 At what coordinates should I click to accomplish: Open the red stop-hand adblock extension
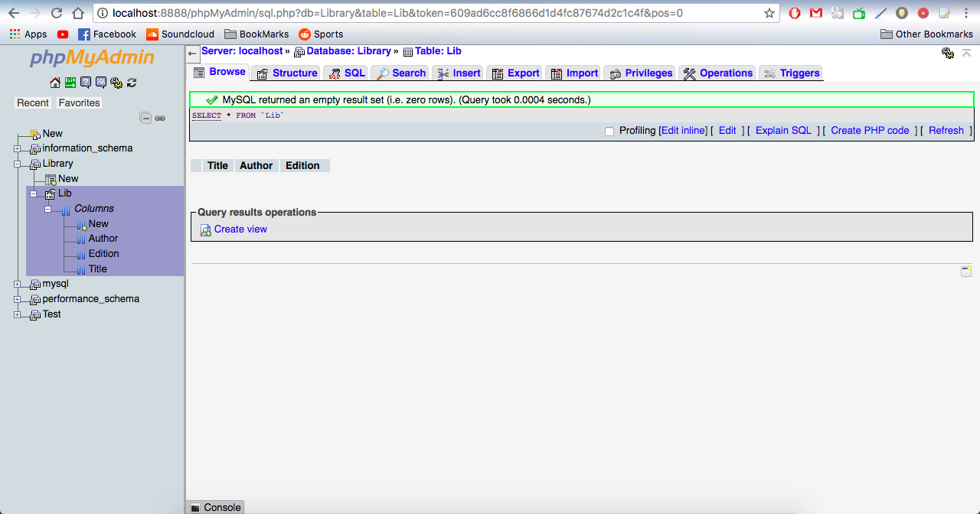(x=795, y=13)
